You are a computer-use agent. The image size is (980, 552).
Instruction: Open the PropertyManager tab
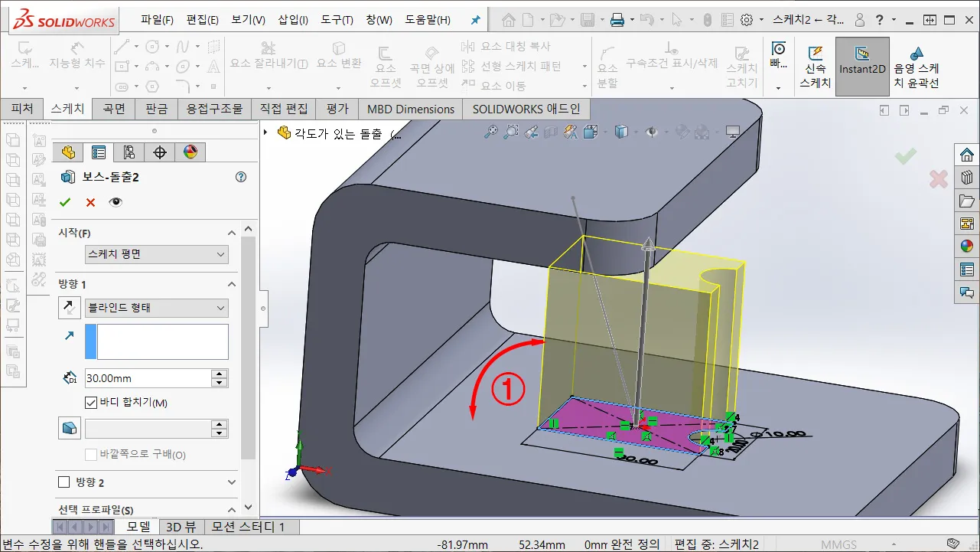(x=98, y=152)
